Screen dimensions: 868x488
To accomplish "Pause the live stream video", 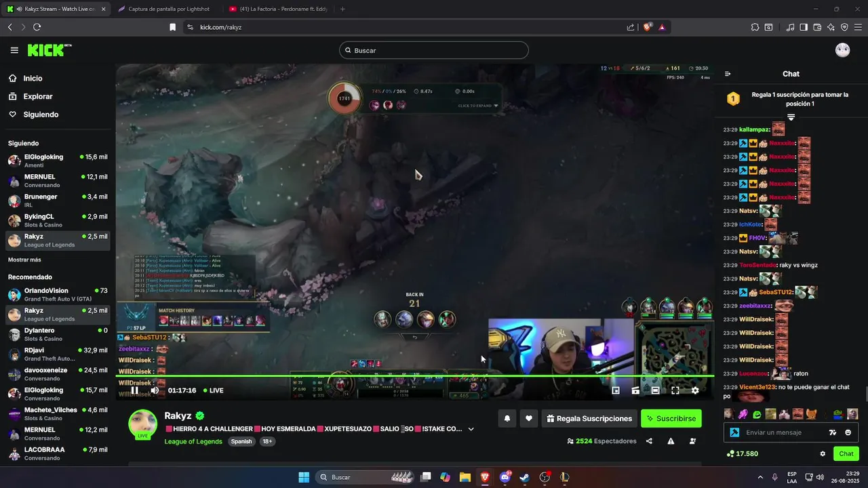I will (134, 390).
